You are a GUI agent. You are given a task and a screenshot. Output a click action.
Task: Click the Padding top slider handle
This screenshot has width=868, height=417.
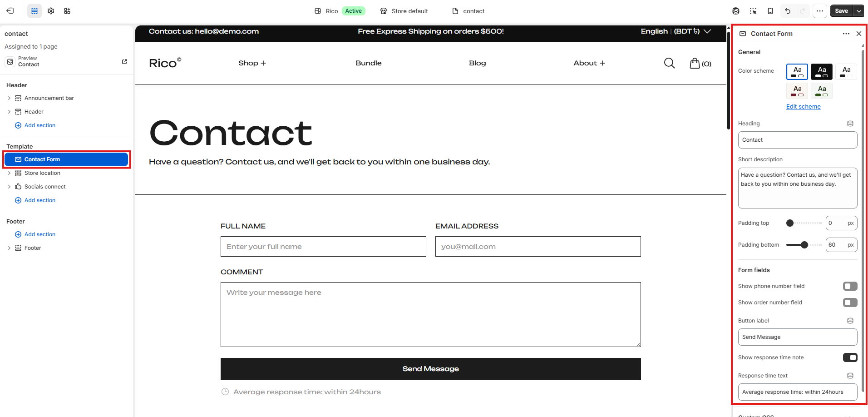point(790,223)
